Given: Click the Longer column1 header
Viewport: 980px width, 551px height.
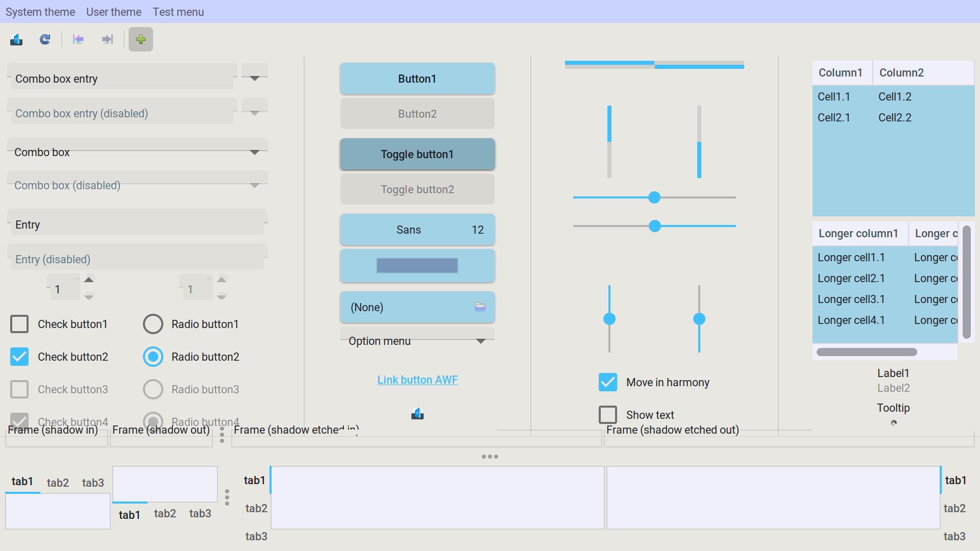Looking at the screenshot, I should point(858,234).
